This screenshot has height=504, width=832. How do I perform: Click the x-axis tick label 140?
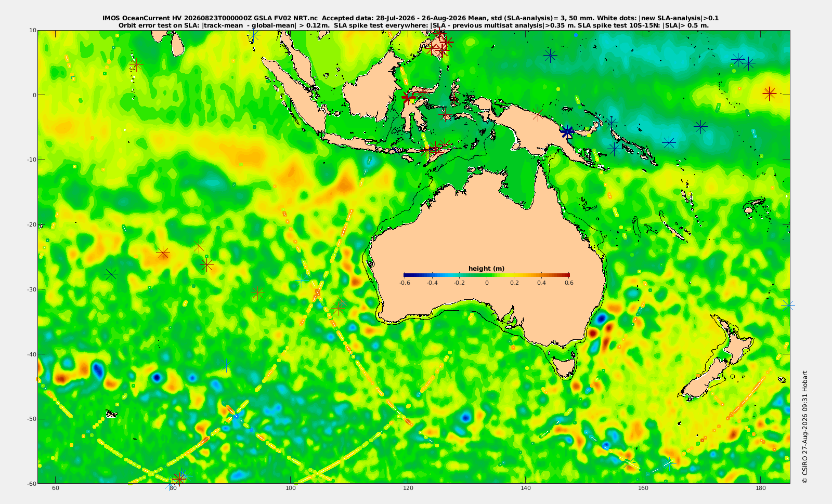(526, 488)
